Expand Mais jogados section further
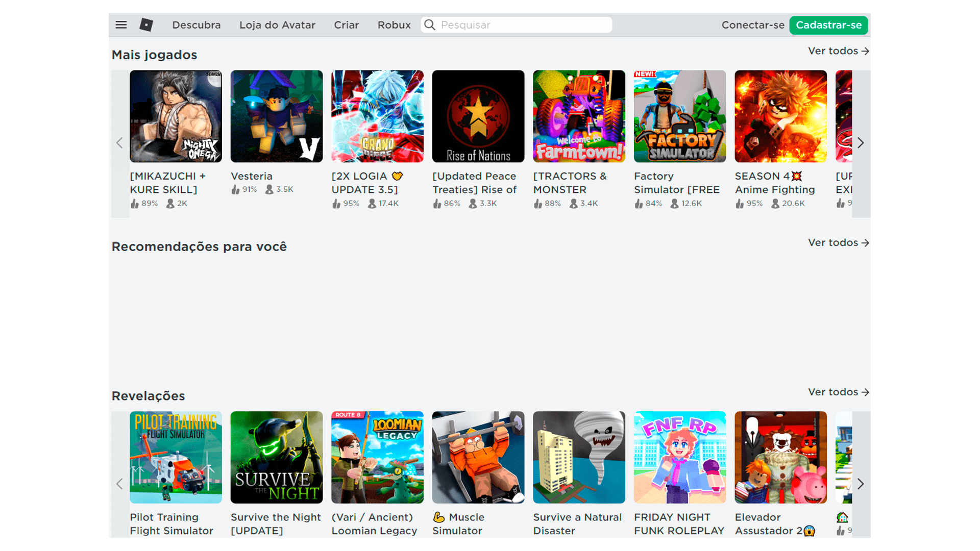 (838, 51)
